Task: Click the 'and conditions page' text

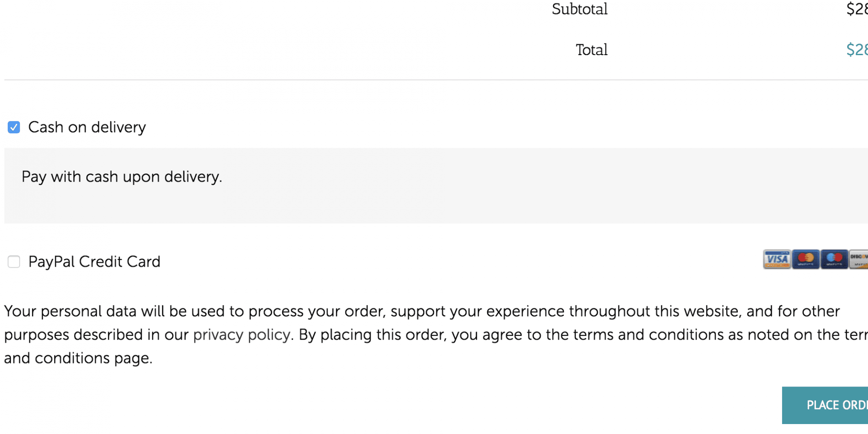Action: [x=78, y=358]
